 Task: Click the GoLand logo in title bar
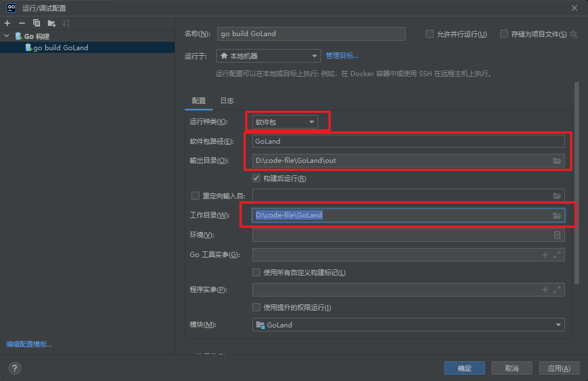[12, 7]
